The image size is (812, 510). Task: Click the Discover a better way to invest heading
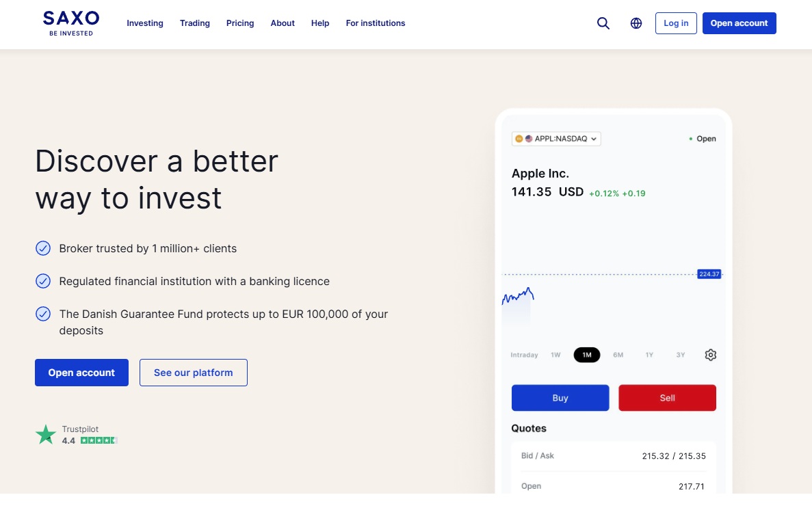coord(157,179)
